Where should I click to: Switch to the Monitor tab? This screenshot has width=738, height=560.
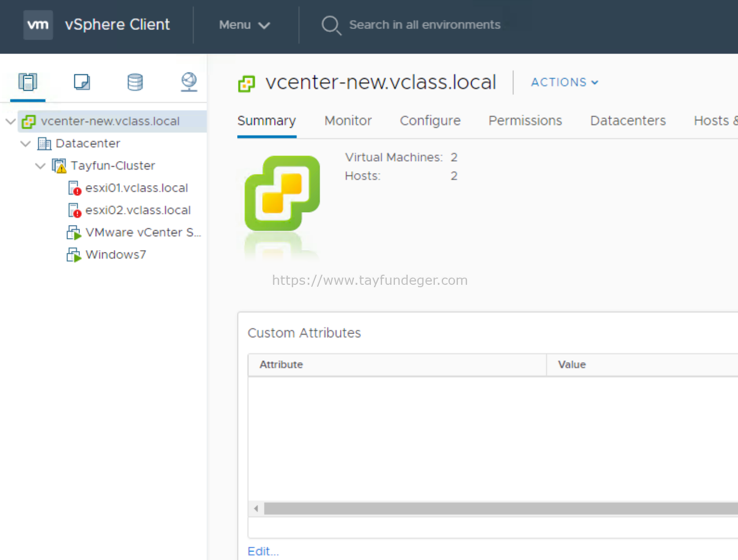(x=348, y=121)
